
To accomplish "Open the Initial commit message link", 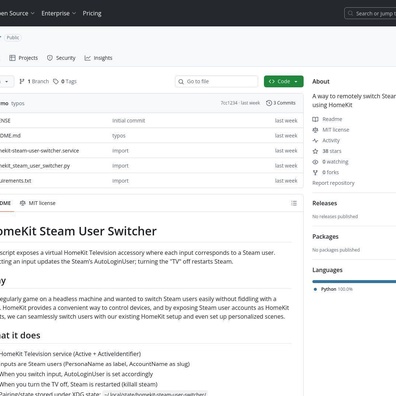I will click(x=128, y=121).
